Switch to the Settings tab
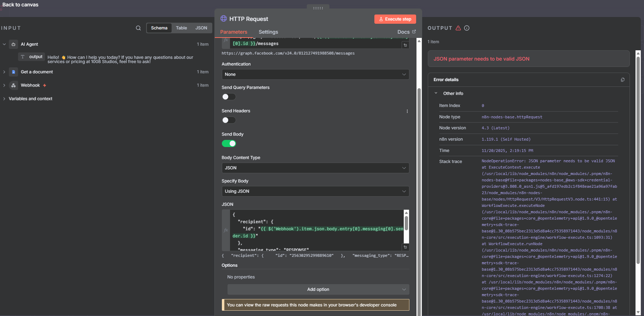The height and width of the screenshot is (316, 644). tap(268, 32)
